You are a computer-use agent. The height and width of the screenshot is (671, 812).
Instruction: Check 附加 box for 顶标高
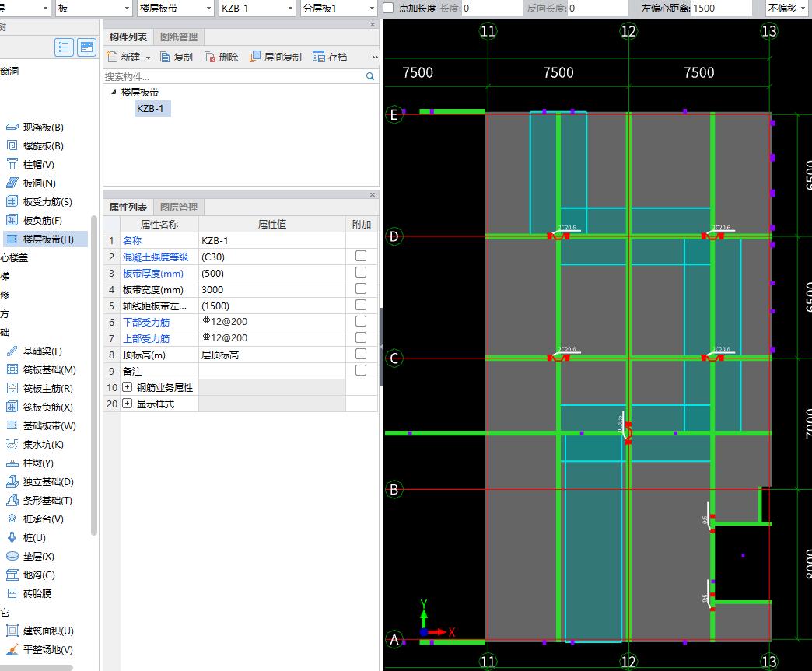pyautogui.click(x=361, y=354)
